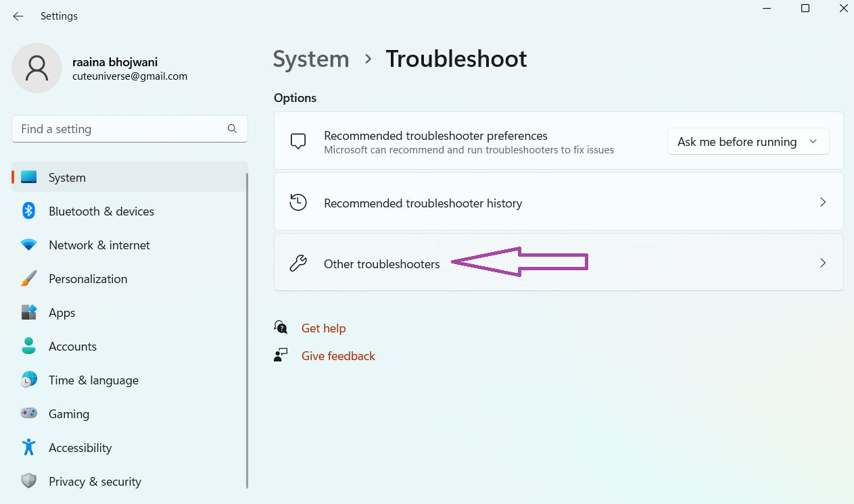Click the Gaming controller icon
This screenshot has width=854, height=504.
tap(28, 414)
